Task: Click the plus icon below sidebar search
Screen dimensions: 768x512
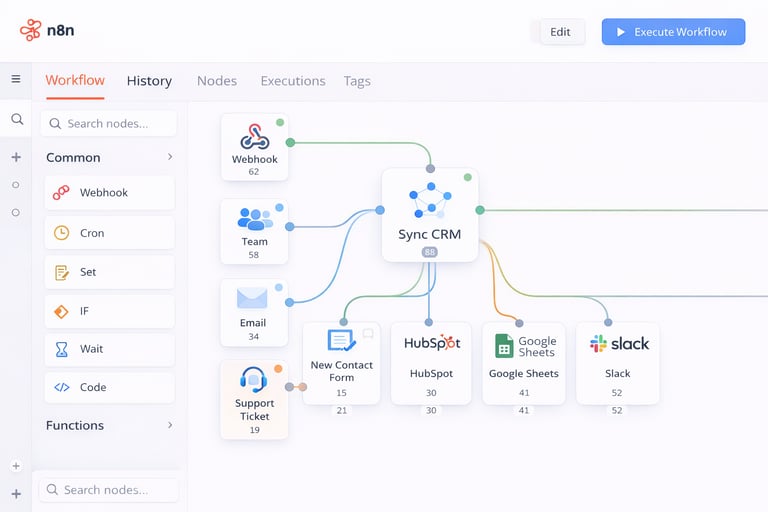Action: 16,157
